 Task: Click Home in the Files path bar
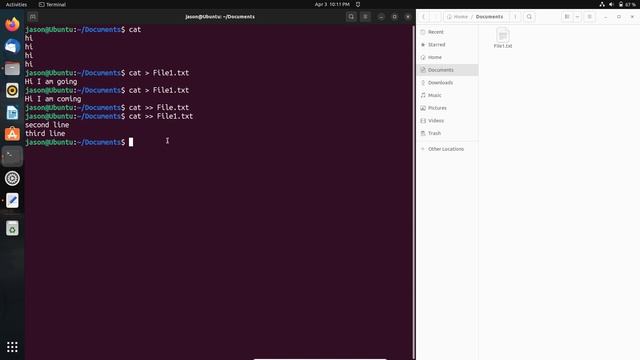(x=458, y=17)
